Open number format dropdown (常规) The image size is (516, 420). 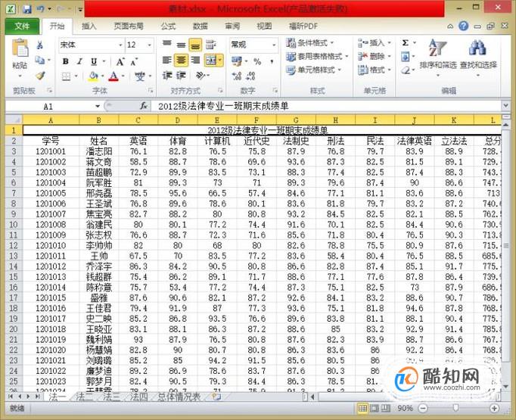tap(274, 45)
